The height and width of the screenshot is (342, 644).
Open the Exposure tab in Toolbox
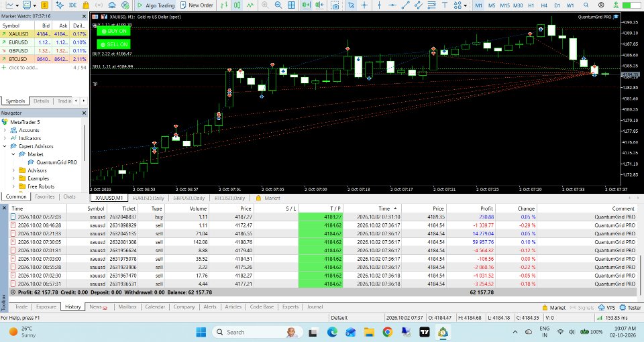46,306
